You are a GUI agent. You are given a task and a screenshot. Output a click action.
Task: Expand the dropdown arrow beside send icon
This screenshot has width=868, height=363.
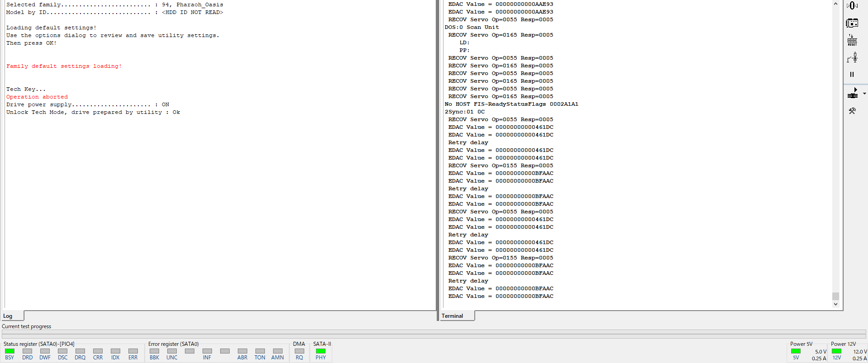tap(864, 94)
